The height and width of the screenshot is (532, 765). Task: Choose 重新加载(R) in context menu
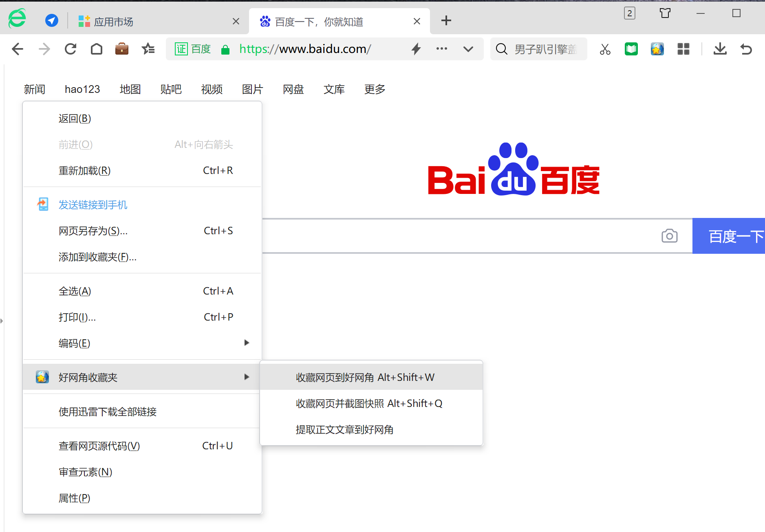pyautogui.click(x=142, y=171)
